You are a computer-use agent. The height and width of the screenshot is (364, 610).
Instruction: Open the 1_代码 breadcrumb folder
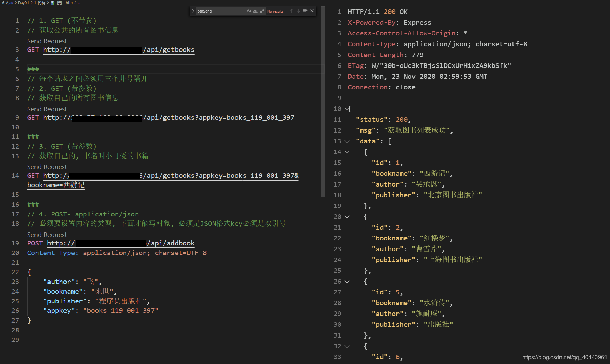click(x=39, y=3)
